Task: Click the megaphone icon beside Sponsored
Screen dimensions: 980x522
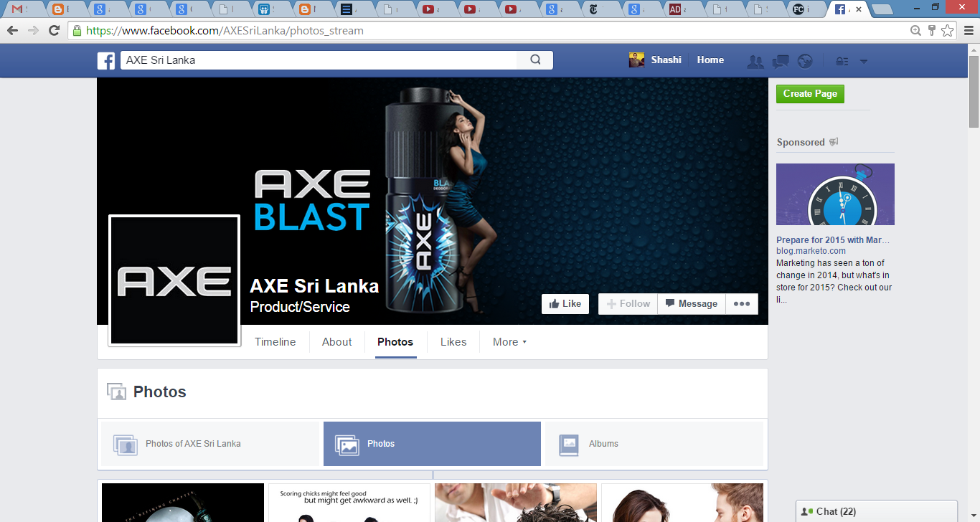Action: pos(834,142)
